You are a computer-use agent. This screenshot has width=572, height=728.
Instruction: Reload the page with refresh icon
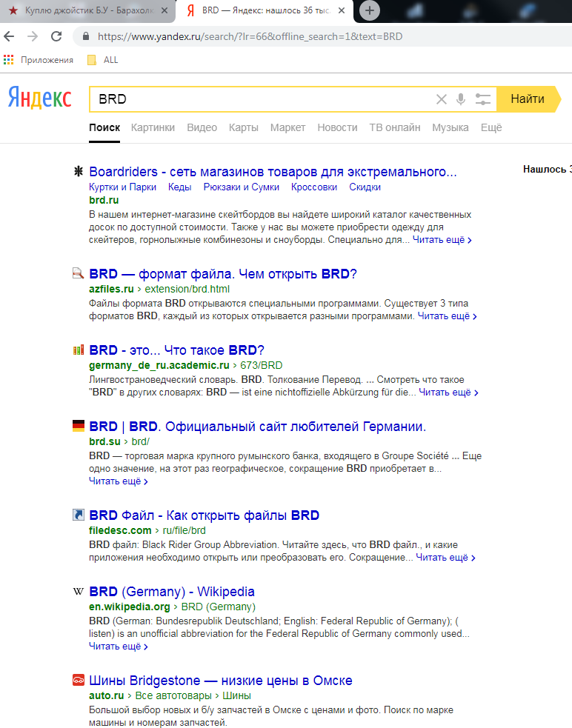coord(56,36)
